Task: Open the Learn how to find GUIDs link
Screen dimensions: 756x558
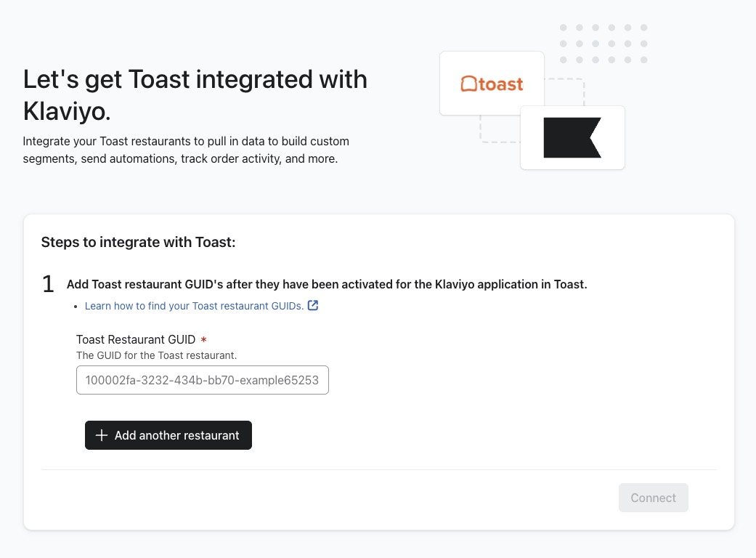Action: [x=194, y=306]
